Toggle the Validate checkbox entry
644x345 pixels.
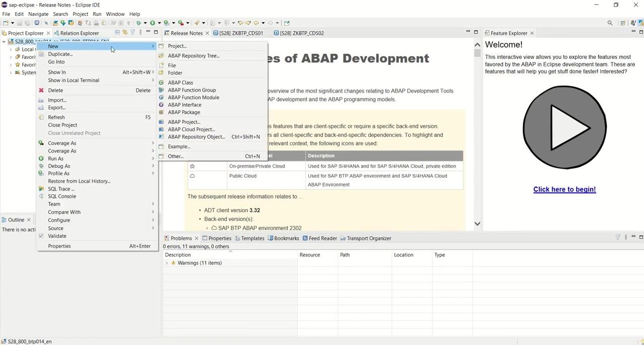(x=98, y=236)
